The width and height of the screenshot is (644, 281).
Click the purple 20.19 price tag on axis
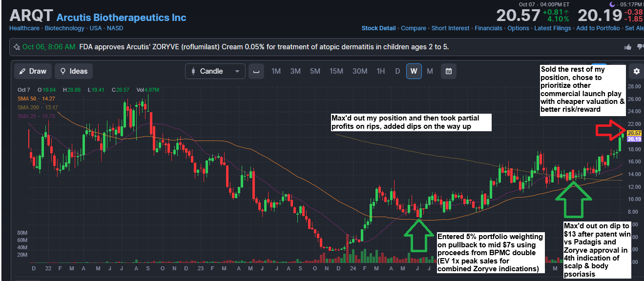634,139
